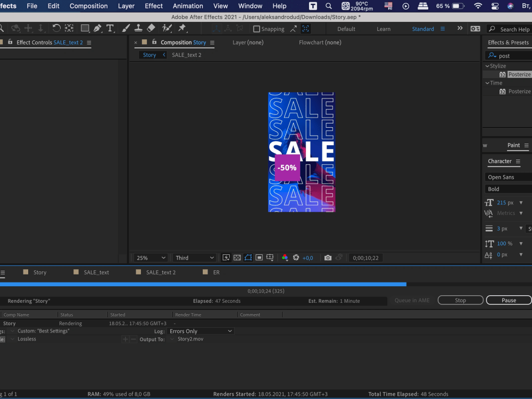Select the Clone Stamp tool

[138, 29]
